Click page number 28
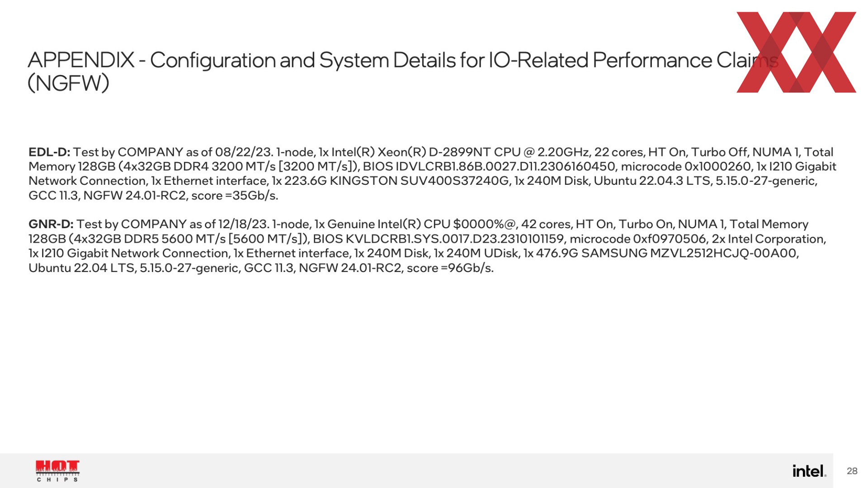Viewport: 868px width, 488px height. pyautogui.click(x=852, y=471)
